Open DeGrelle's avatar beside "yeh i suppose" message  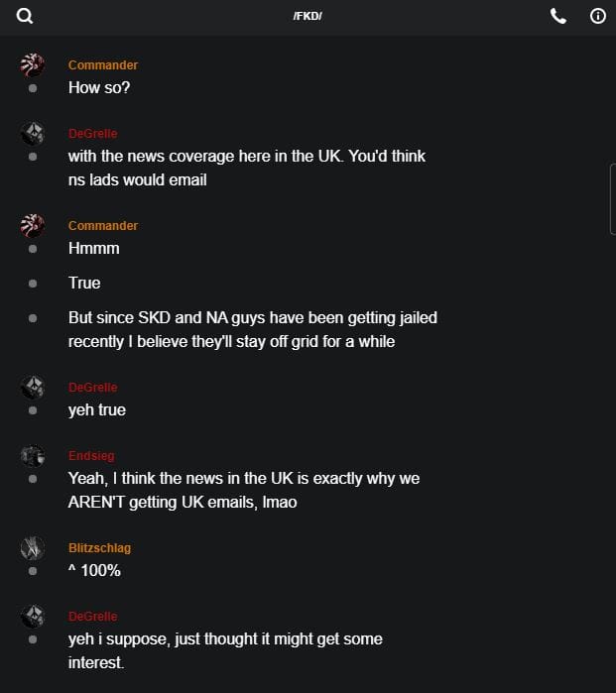point(33,617)
